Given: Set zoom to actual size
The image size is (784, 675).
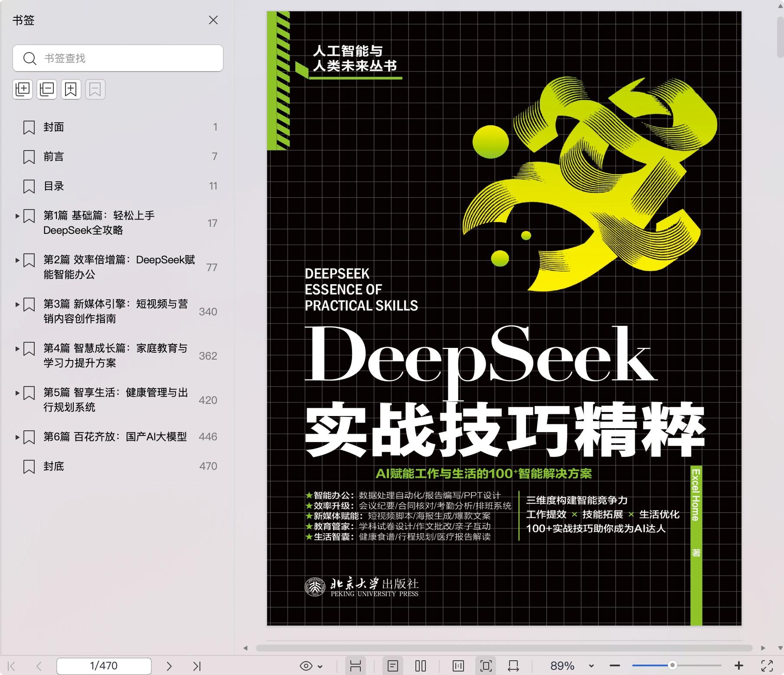Looking at the screenshot, I should [458, 666].
